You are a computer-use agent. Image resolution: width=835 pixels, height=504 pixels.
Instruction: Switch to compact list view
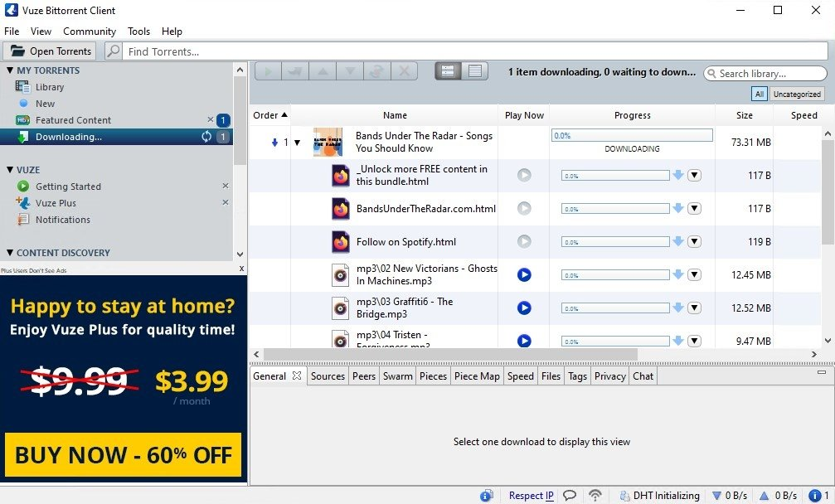pos(475,70)
